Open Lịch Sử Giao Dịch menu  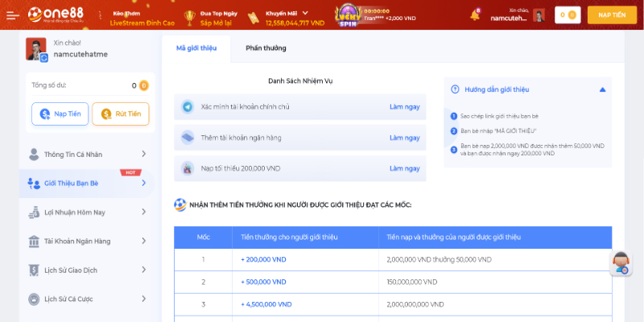87,270
